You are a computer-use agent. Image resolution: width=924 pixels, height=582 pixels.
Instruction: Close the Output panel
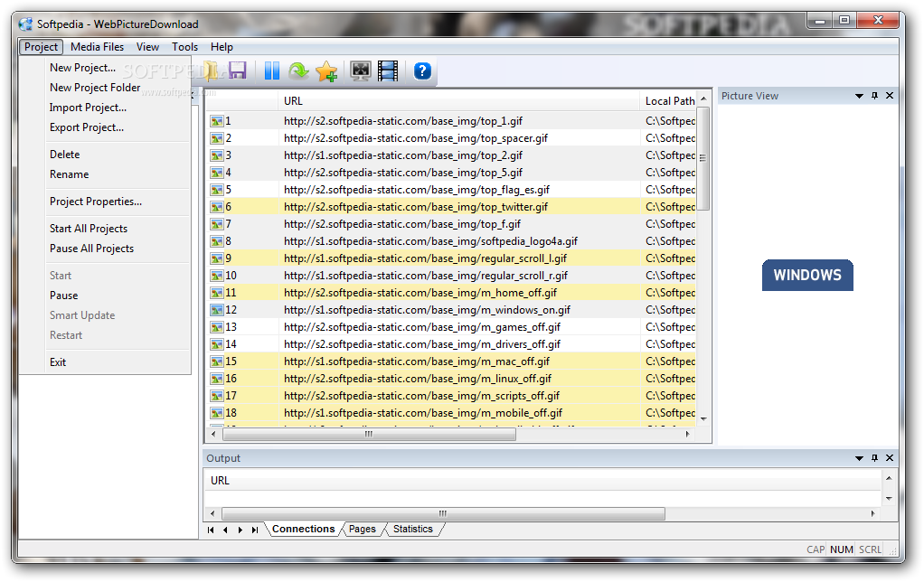click(890, 457)
